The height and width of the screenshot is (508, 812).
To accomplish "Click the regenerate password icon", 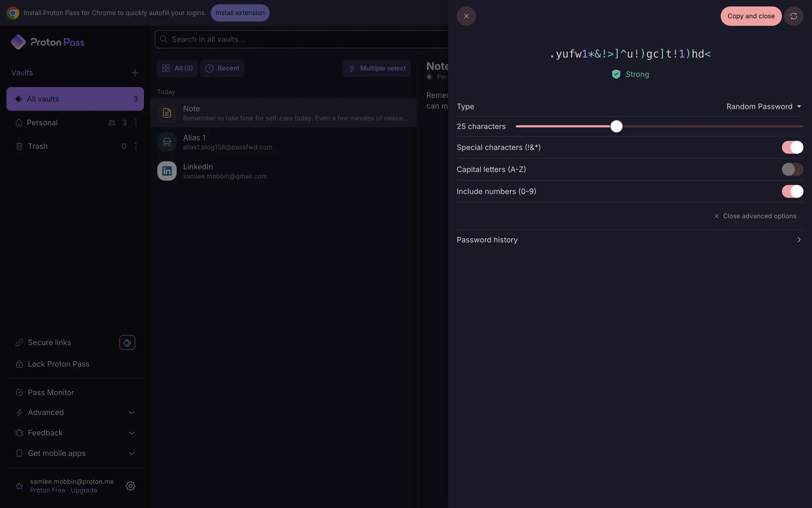I will 793,16.
